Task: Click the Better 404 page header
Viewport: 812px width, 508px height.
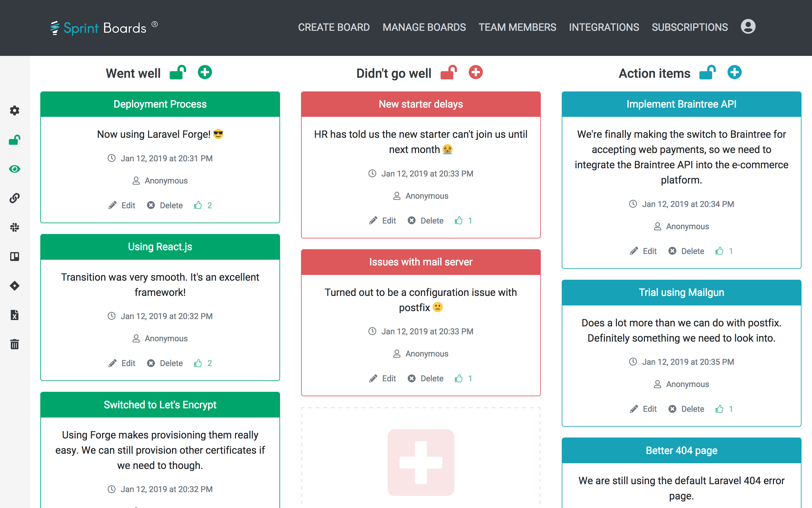Action: (681, 451)
